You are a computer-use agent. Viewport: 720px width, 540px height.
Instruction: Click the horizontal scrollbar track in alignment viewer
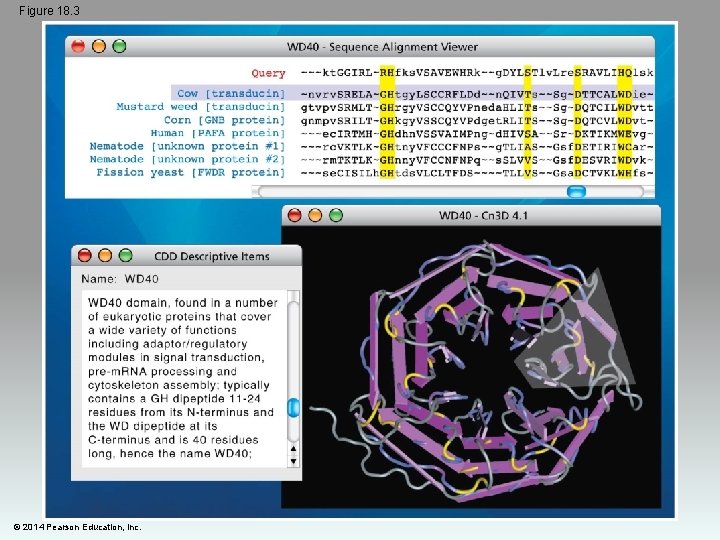coord(451,191)
